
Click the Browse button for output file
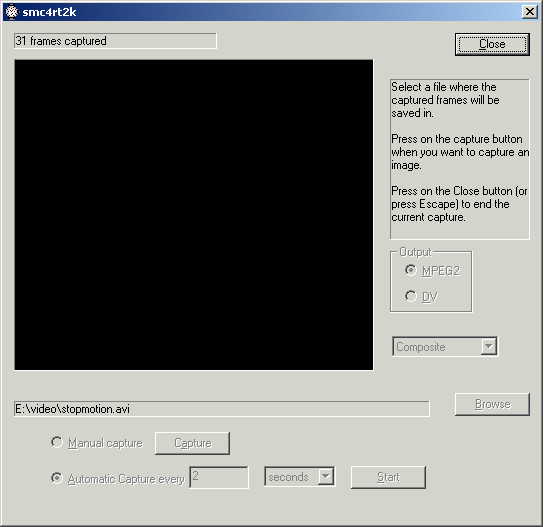(x=492, y=404)
